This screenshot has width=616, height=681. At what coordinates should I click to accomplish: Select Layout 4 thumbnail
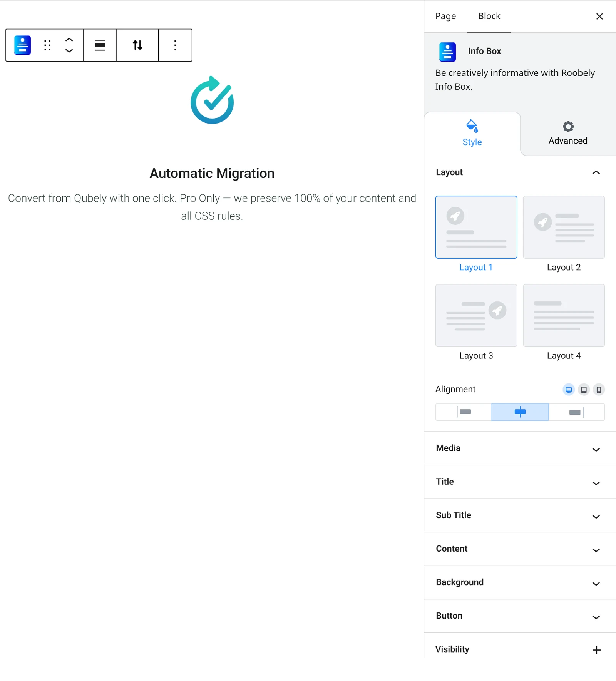coord(564,316)
